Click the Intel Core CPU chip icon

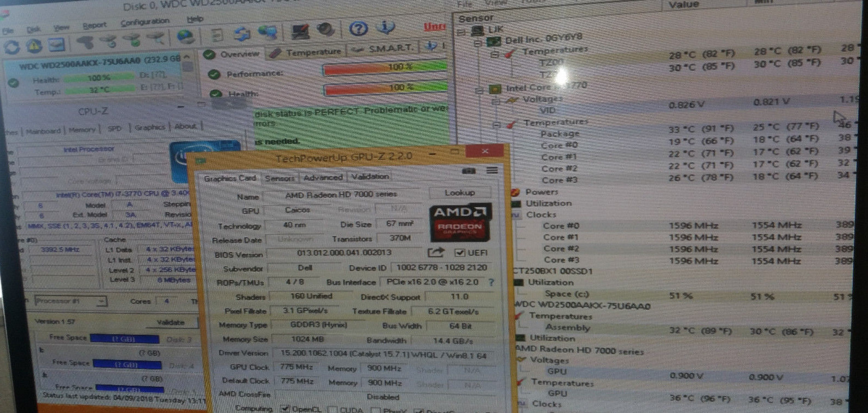click(495, 89)
